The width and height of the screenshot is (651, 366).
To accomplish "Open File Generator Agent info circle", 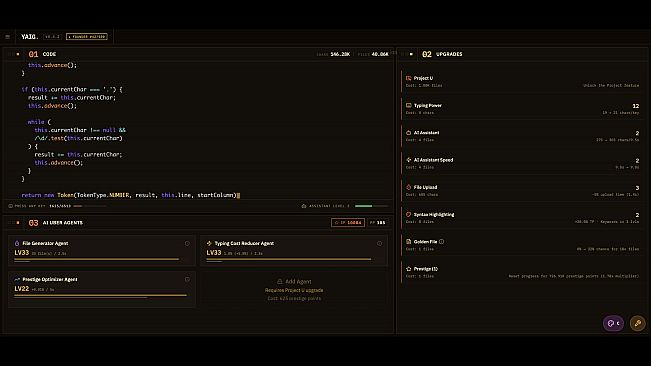I will (187, 244).
